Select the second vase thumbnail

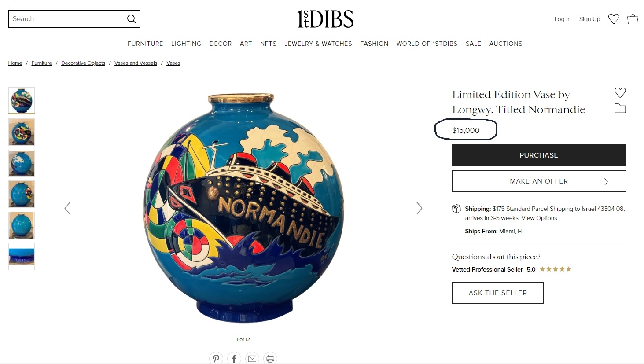point(22,132)
